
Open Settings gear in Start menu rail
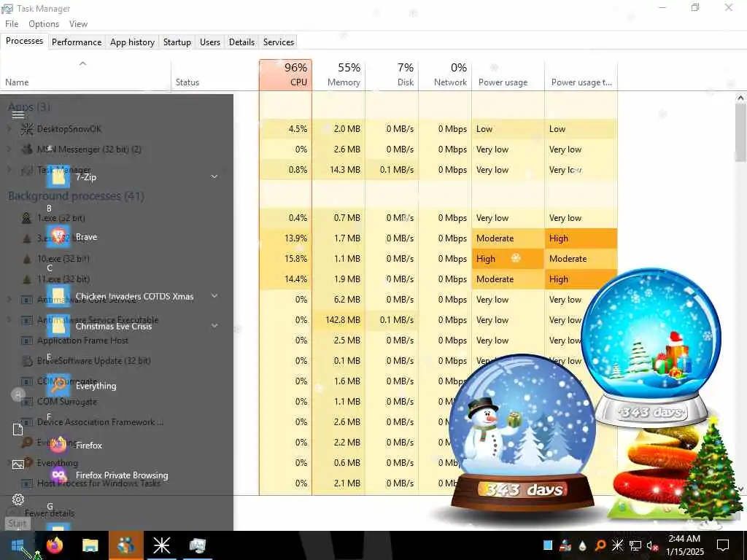[18, 499]
